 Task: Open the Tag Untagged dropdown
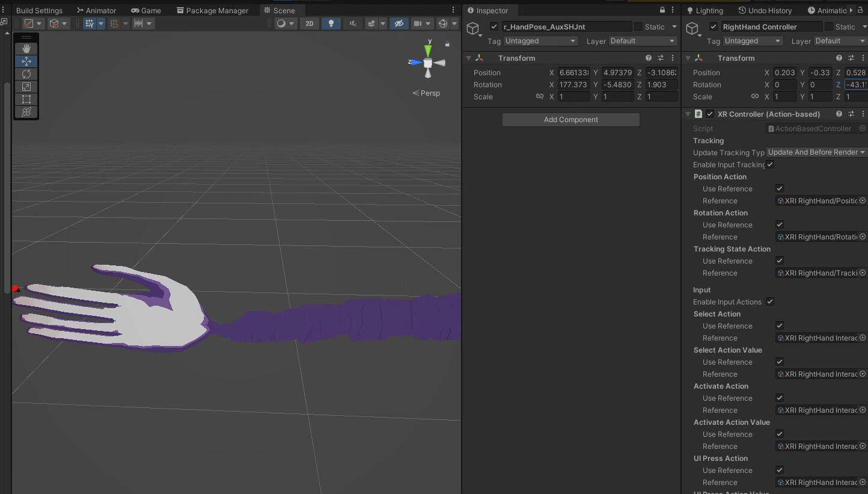pos(540,41)
